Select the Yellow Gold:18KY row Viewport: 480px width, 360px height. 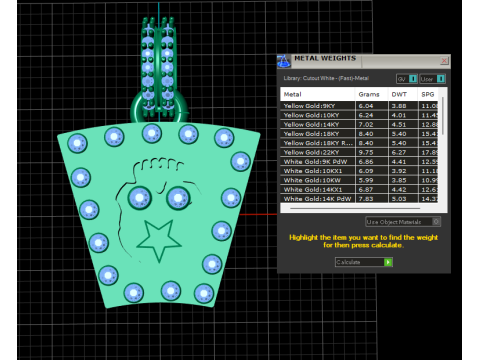359,134
